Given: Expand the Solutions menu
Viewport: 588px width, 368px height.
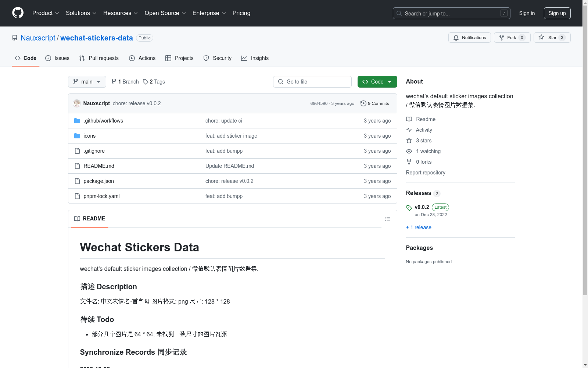Looking at the screenshot, I should pyautogui.click(x=81, y=13).
